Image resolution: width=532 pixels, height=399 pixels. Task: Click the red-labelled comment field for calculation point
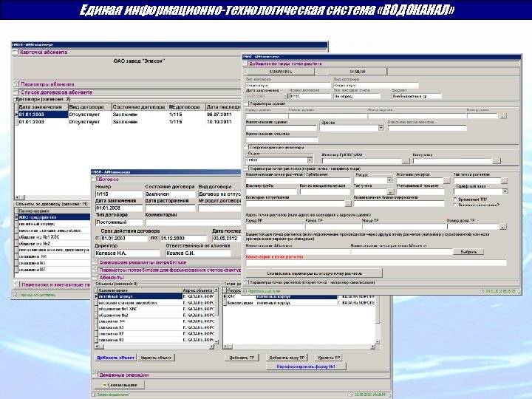pyautogui.click(x=376, y=263)
